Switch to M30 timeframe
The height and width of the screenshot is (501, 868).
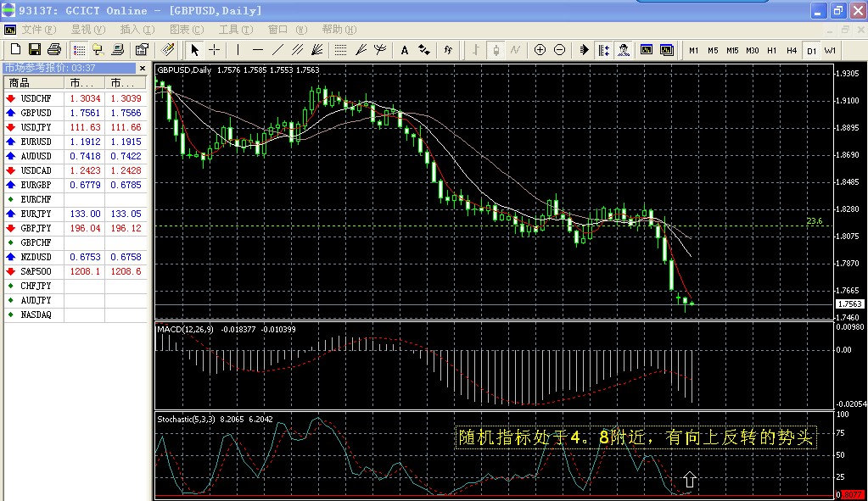[x=753, y=50]
